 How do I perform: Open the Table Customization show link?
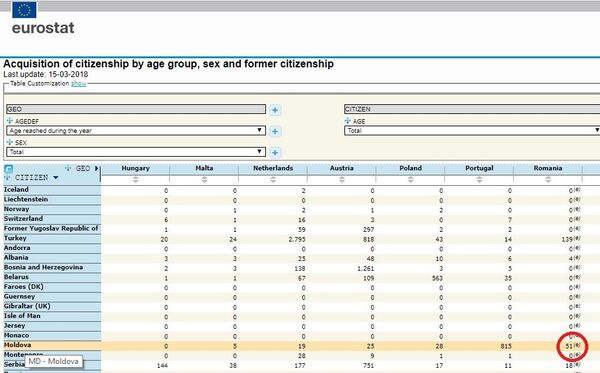tap(78, 83)
